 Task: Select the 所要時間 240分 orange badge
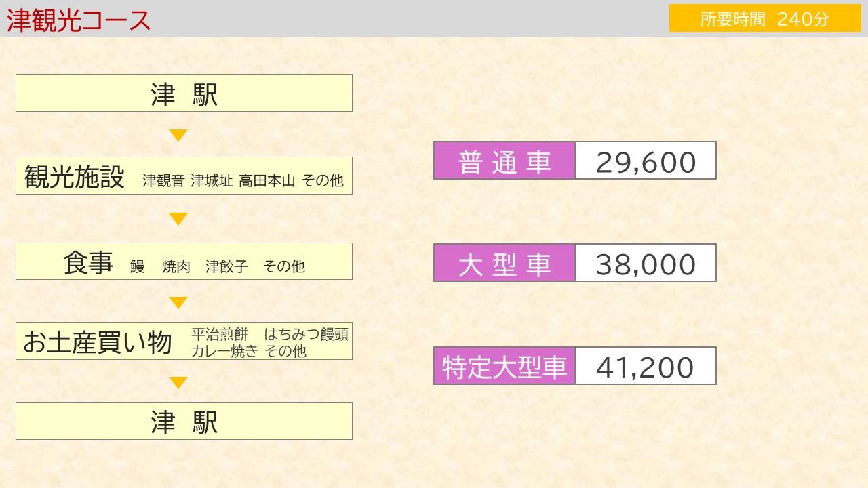[765, 18]
